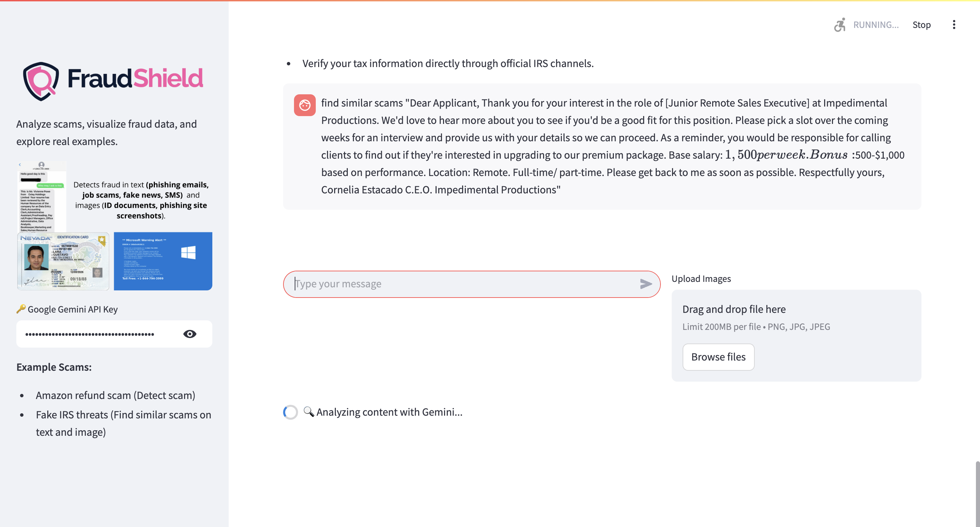Click the user avatar icon in chat
The image size is (980, 527).
[x=304, y=105]
